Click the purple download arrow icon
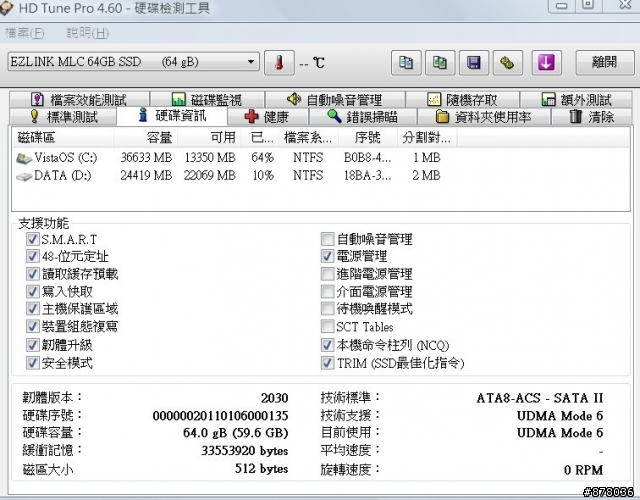This screenshot has height=500, width=640. point(546,63)
